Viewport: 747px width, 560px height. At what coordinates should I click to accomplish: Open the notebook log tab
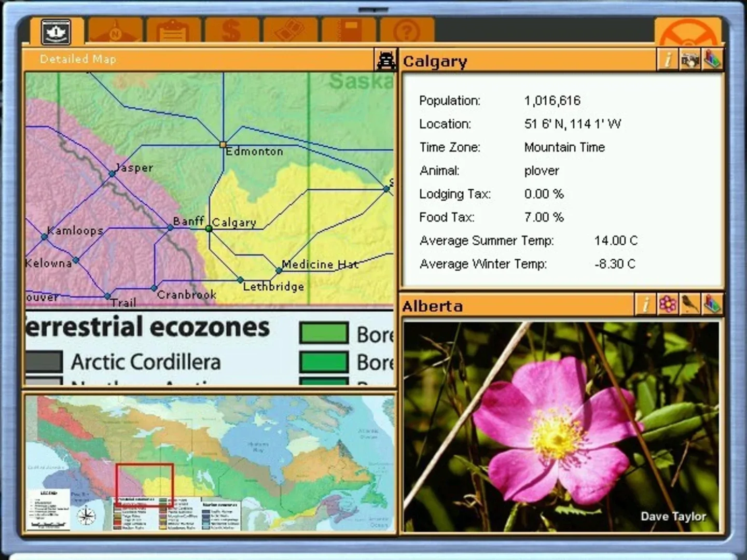coord(349,31)
